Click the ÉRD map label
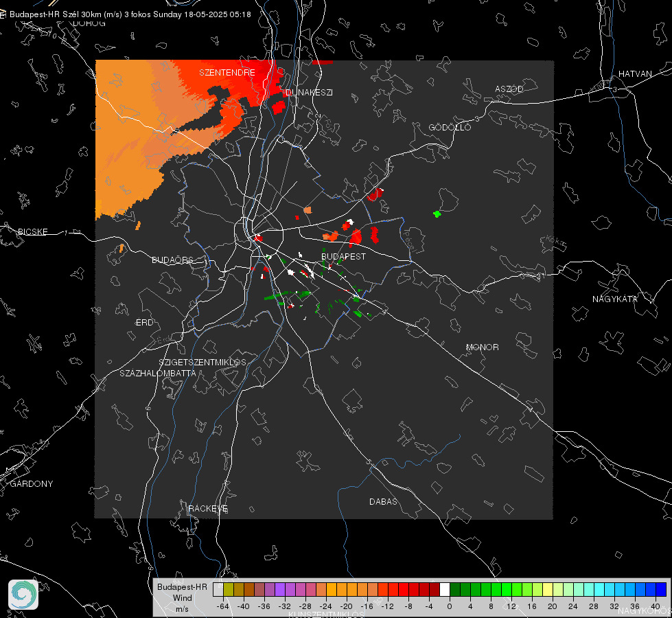Image resolution: width=672 pixels, height=618 pixels. pyautogui.click(x=144, y=323)
